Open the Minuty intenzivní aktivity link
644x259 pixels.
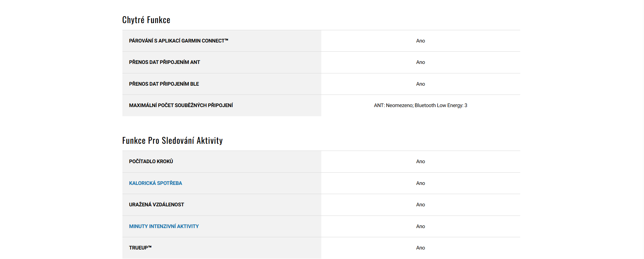pos(164,226)
